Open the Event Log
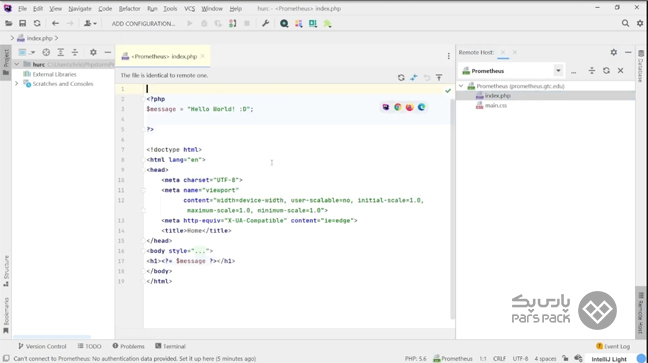Screen dimensions: 648x363 (x=613, y=346)
